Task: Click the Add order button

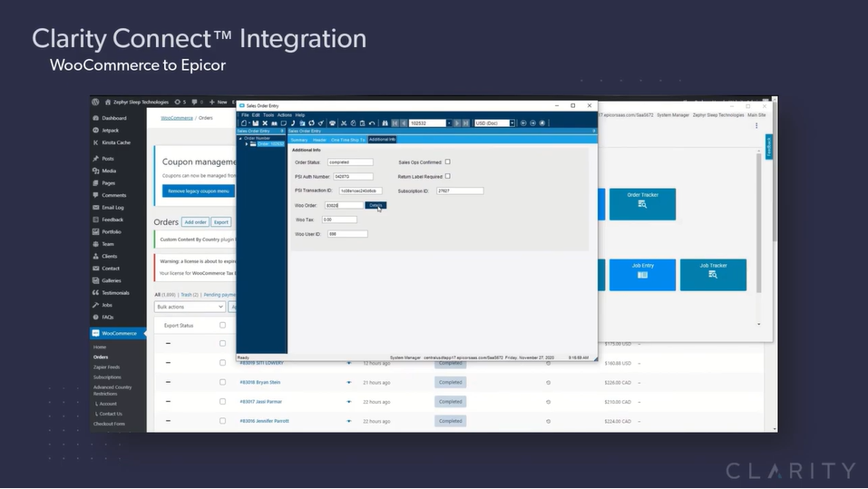Action: [x=195, y=222]
